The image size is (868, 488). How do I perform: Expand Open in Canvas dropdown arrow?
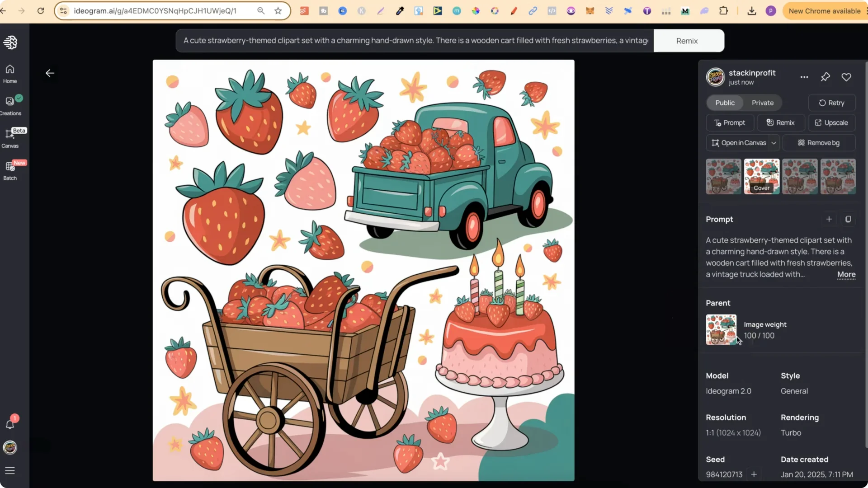[x=774, y=143]
